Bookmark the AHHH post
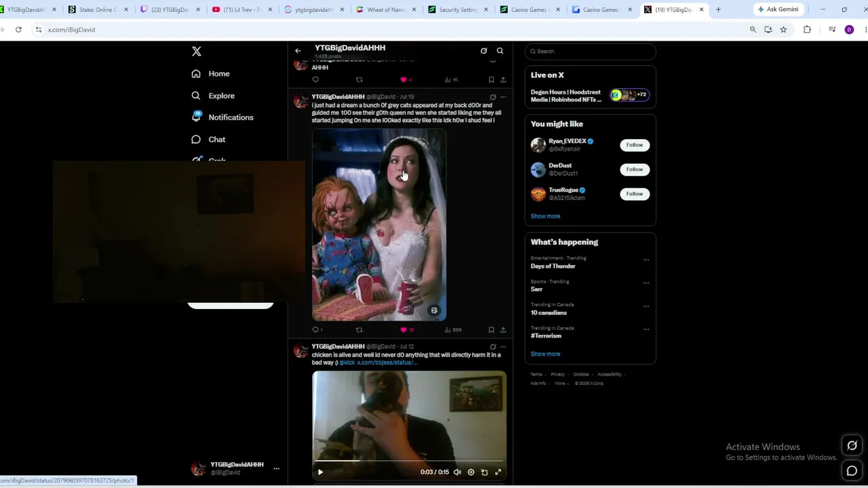868x488 pixels. [x=492, y=80]
